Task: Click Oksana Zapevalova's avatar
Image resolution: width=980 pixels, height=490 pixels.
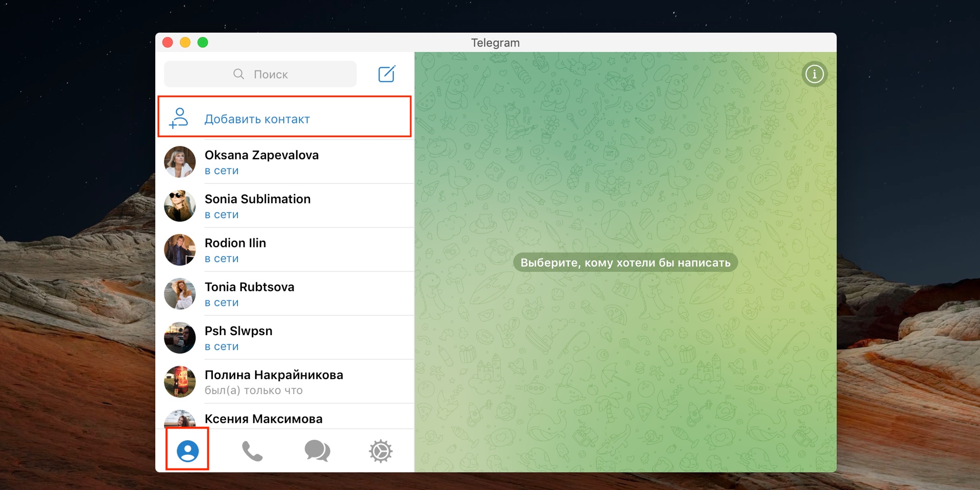Action: pyautogui.click(x=180, y=162)
